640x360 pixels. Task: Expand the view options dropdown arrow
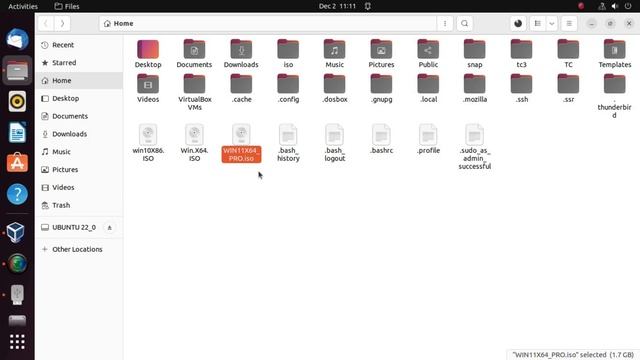coord(551,24)
